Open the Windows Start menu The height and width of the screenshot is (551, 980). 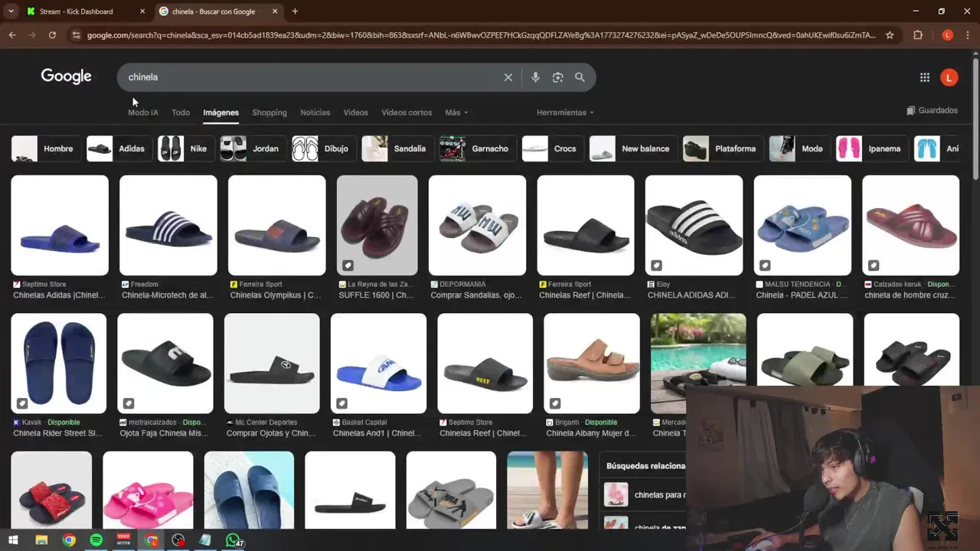tap(13, 540)
